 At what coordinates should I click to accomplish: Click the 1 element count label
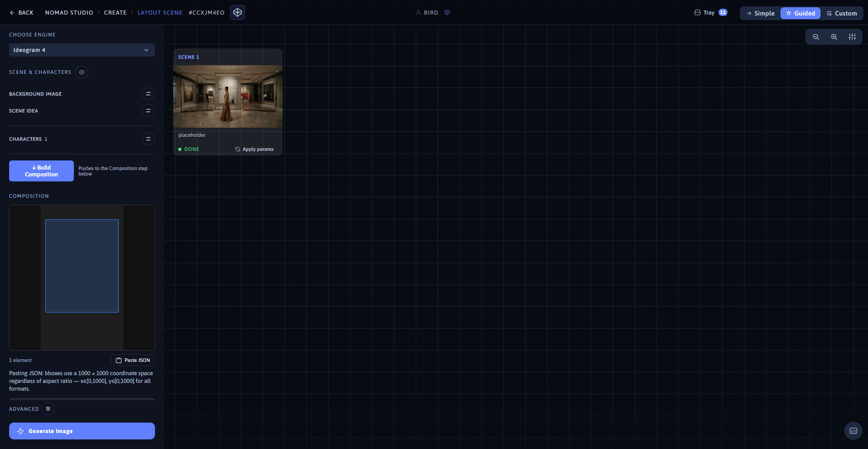click(x=21, y=360)
